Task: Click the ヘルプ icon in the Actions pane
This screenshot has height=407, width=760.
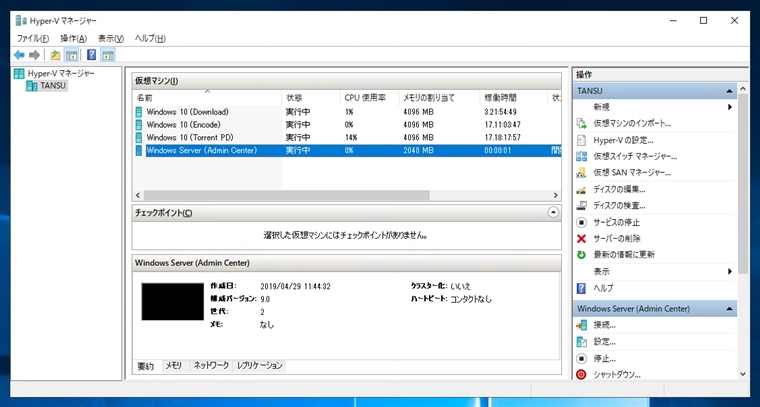Action: [582, 288]
